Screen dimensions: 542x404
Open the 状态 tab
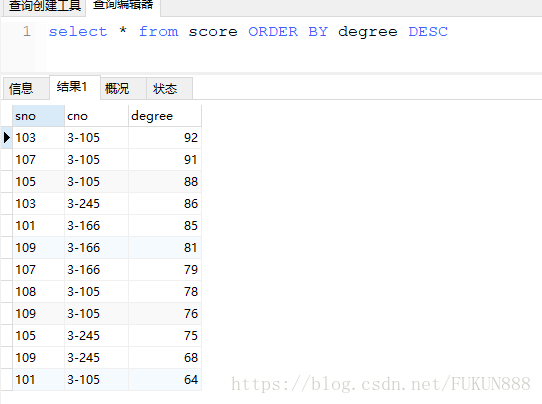(x=169, y=88)
